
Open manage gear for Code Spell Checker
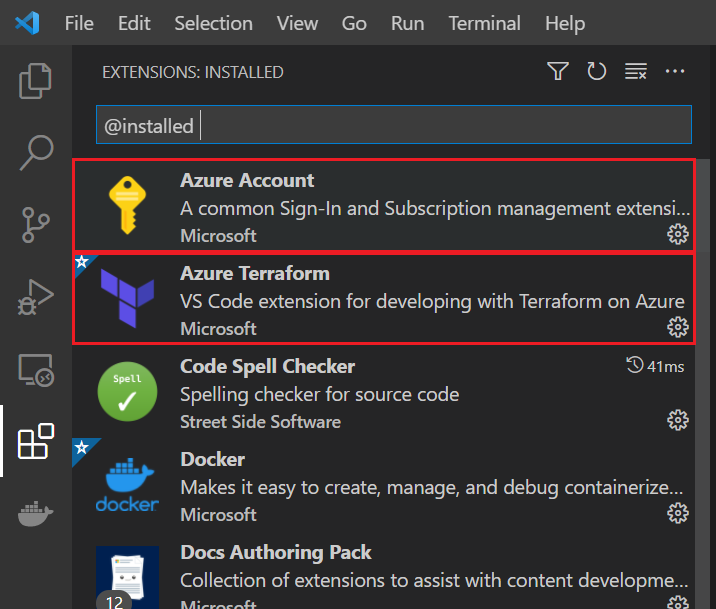click(678, 420)
